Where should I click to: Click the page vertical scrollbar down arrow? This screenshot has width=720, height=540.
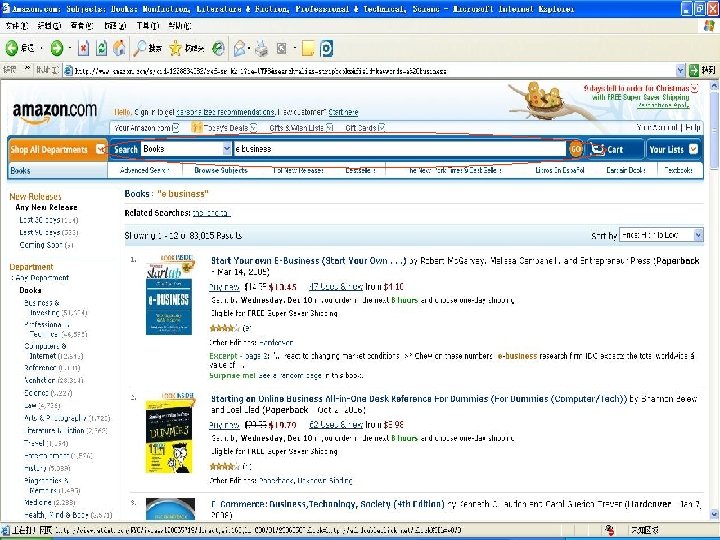[714, 514]
